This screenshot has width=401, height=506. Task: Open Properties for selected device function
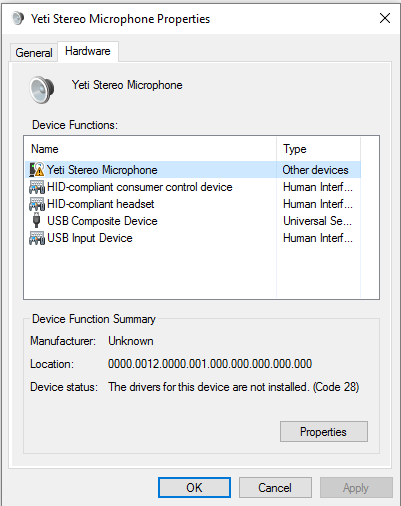[324, 432]
